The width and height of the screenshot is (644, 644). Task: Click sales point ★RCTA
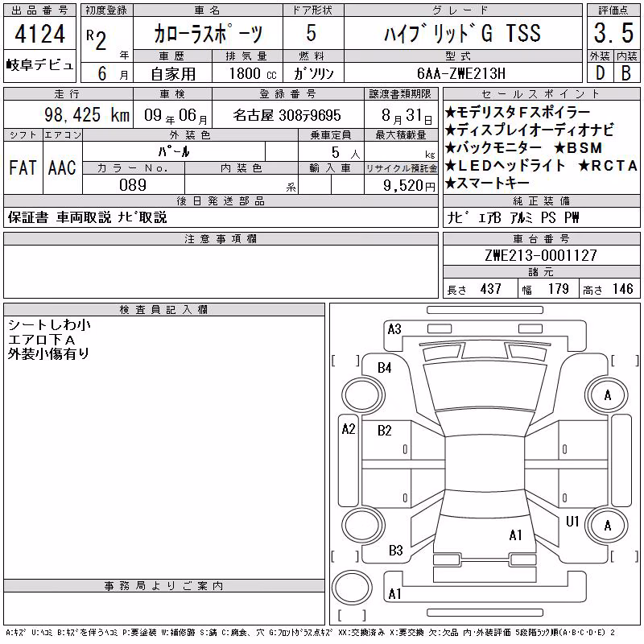coord(608,166)
